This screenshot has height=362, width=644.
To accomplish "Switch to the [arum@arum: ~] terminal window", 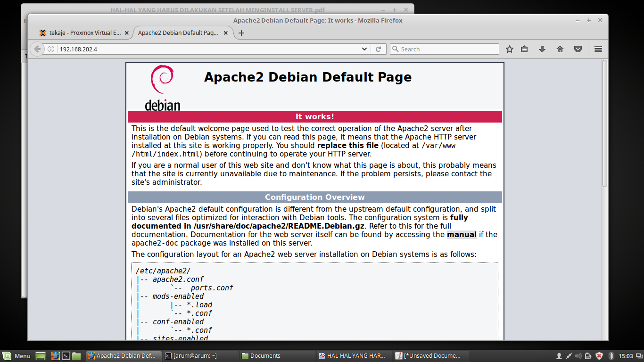I will [200, 356].
